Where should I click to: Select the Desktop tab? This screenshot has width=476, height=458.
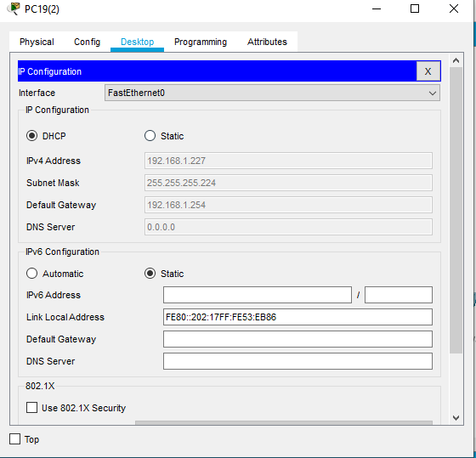(137, 42)
